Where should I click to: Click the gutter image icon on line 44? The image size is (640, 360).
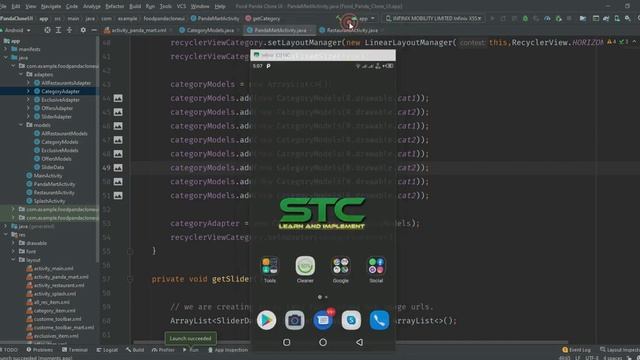click(118, 98)
